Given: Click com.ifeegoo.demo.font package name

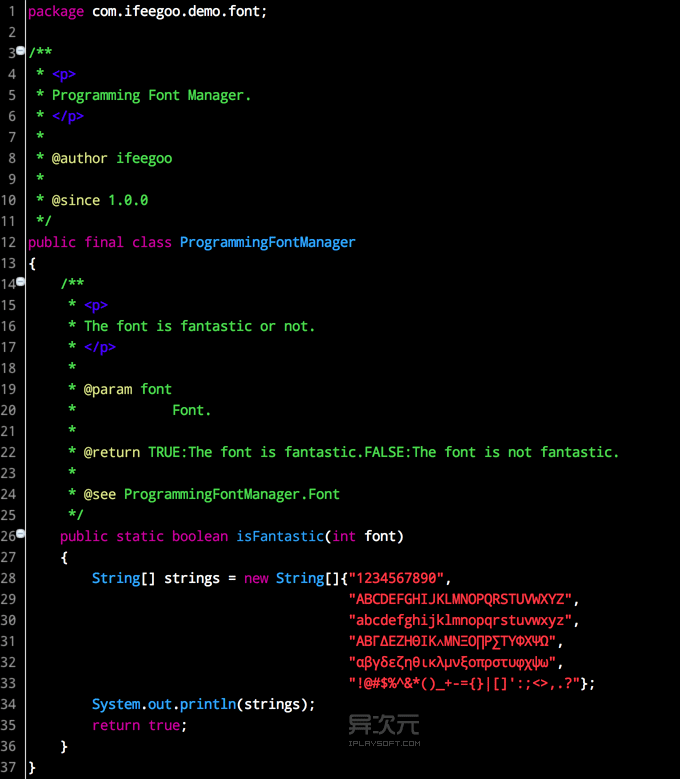Looking at the screenshot, I should 176,12.
